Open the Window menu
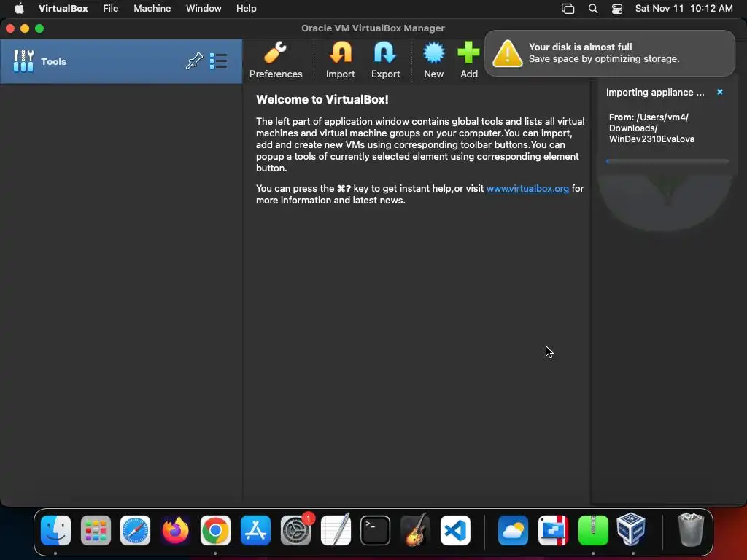 (x=204, y=9)
